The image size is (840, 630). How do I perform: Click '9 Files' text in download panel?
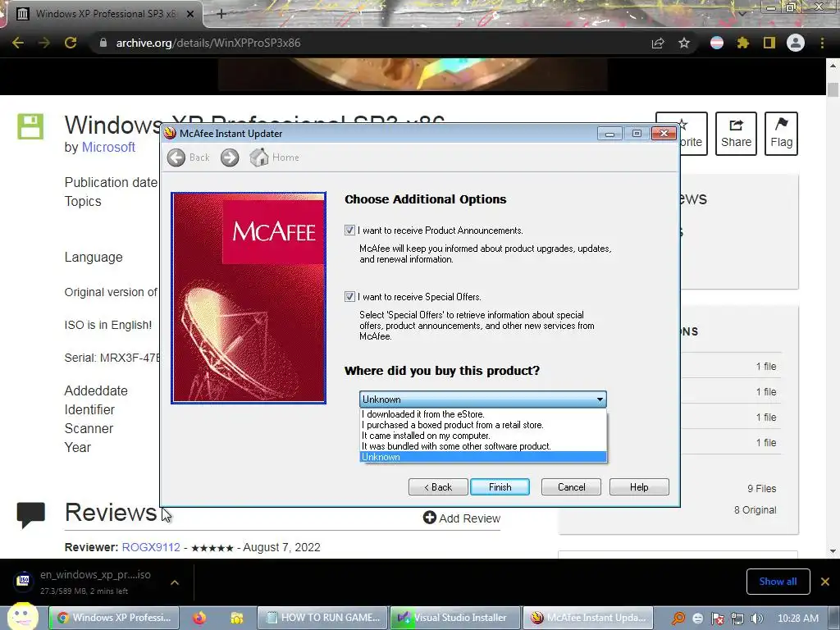coord(761,489)
